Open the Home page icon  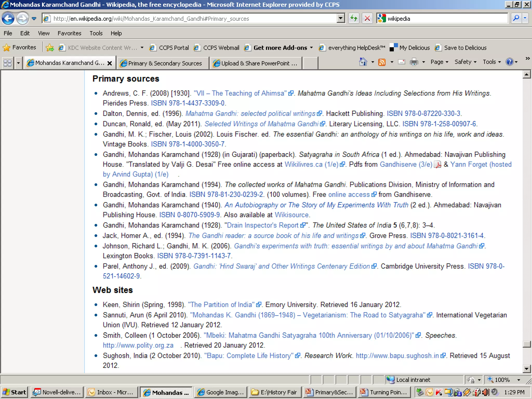pos(363,62)
